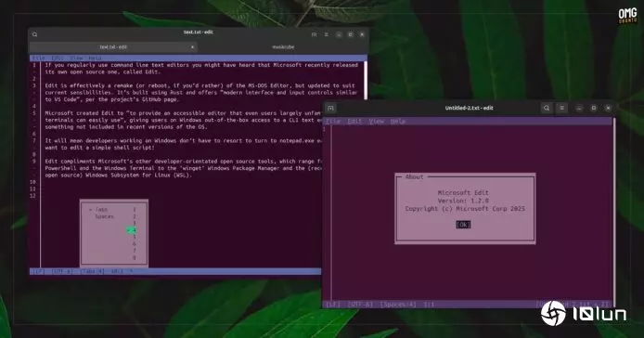644x338 pixels.
Task: Choose highlighted indent width 4
Action: [x=132, y=230]
